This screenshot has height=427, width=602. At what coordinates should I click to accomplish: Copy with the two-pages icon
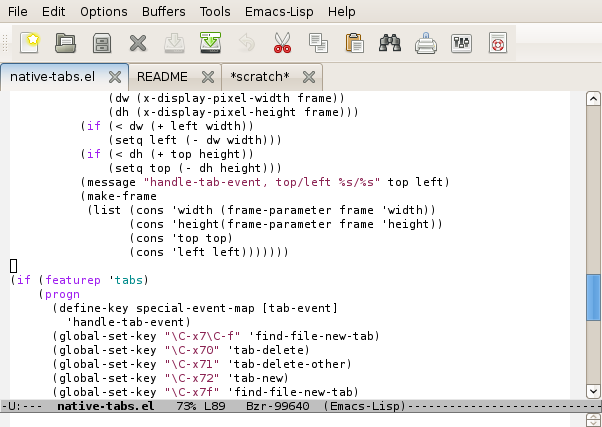click(x=318, y=43)
